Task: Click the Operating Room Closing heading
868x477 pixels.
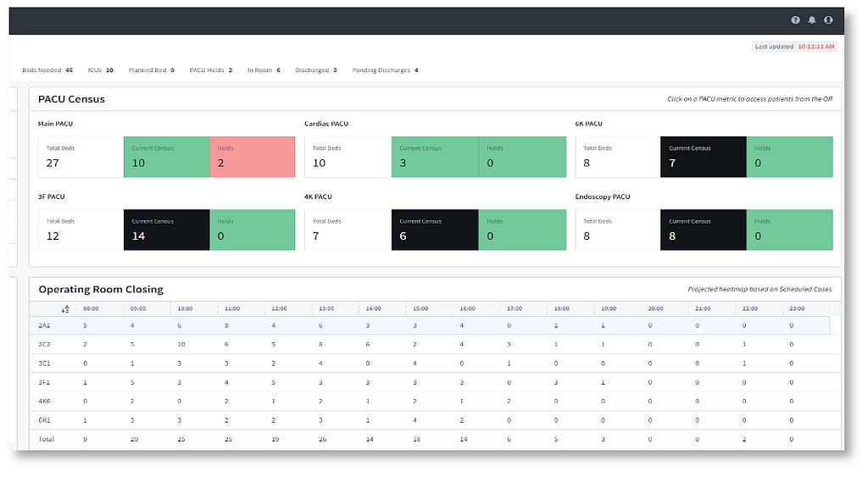Action: [102, 290]
